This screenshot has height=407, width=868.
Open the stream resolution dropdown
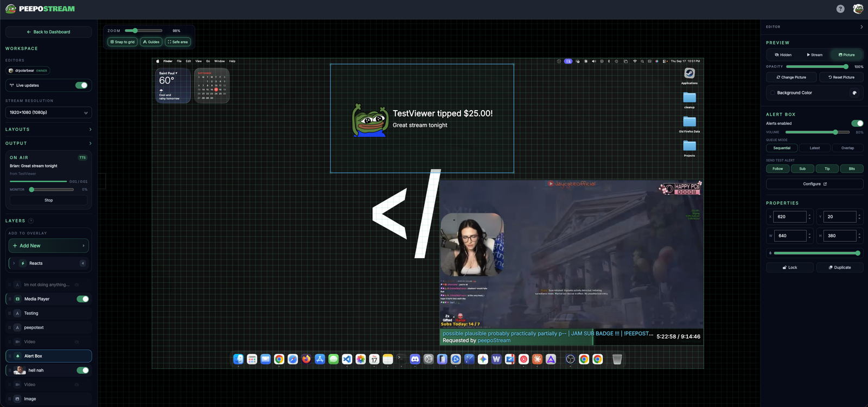(49, 112)
